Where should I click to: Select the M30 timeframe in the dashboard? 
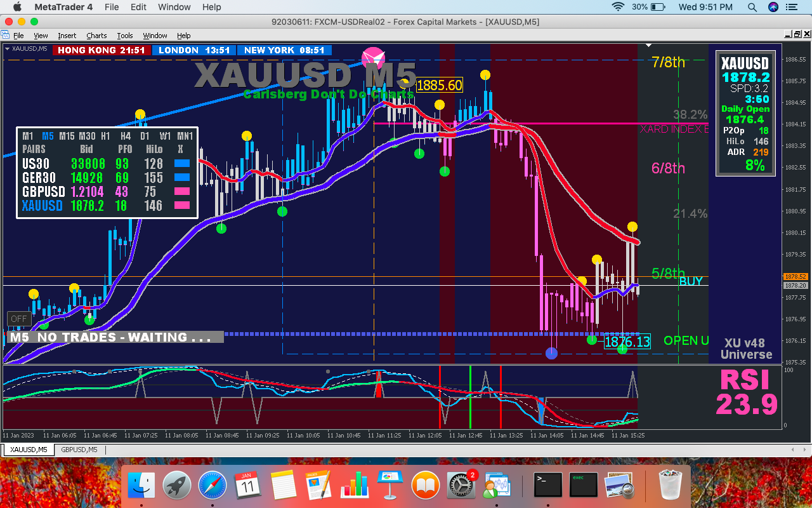point(87,135)
